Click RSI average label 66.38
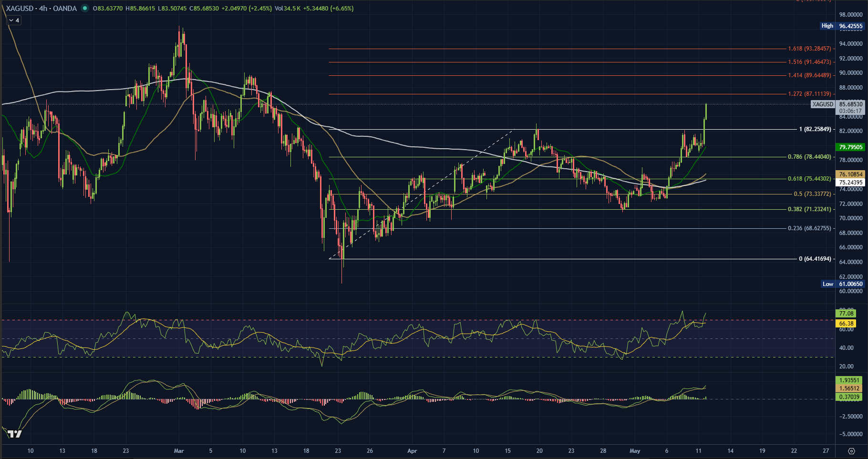868x459 pixels. coord(846,324)
